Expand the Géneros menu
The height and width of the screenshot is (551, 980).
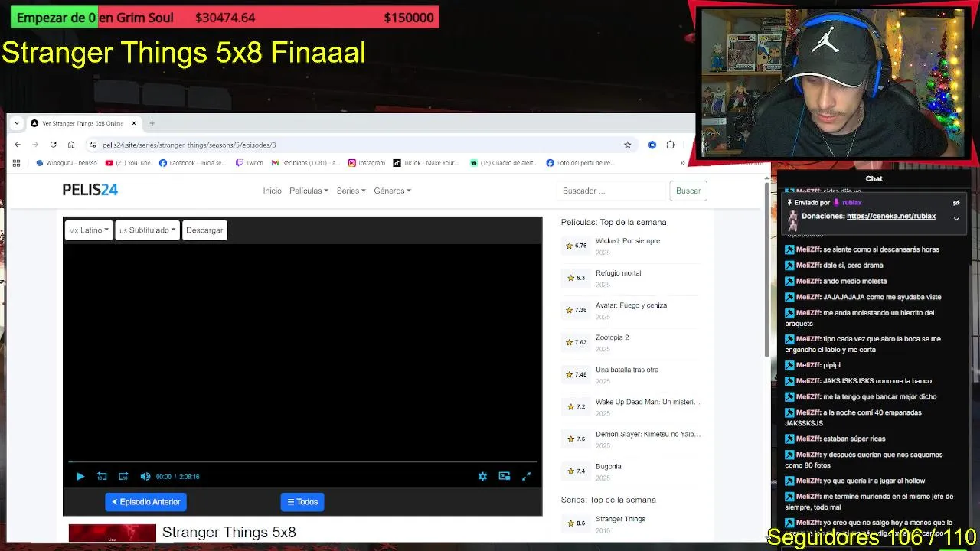pyautogui.click(x=392, y=191)
